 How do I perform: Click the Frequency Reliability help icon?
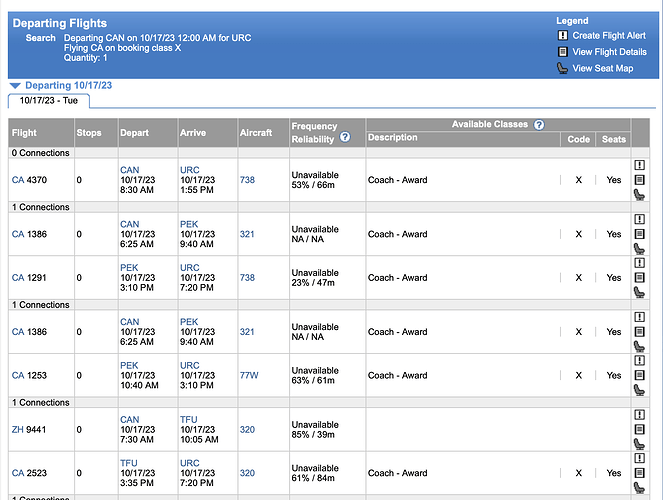coord(345,137)
